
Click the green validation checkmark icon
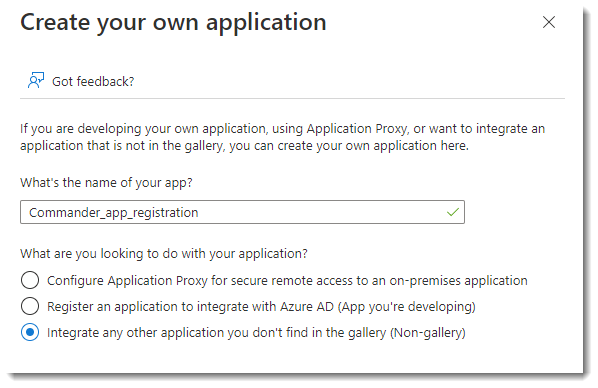coord(452,212)
